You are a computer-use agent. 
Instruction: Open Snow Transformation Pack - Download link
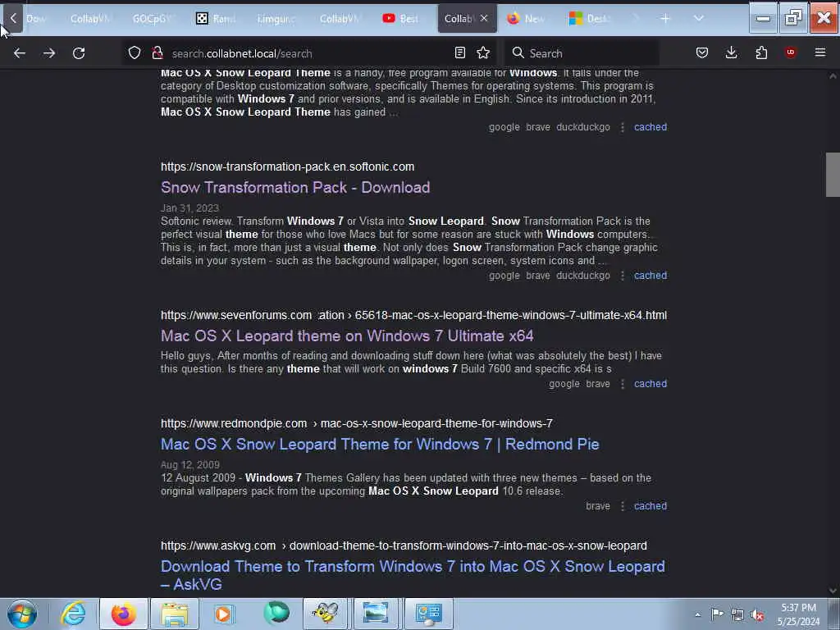click(295, 188)
